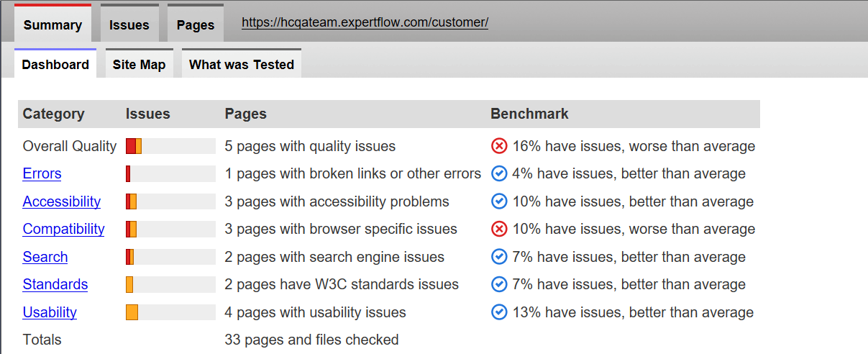This screenshot has height=354, width=868.
Task: Open the Compatibility category link
Action: [63, 229]
